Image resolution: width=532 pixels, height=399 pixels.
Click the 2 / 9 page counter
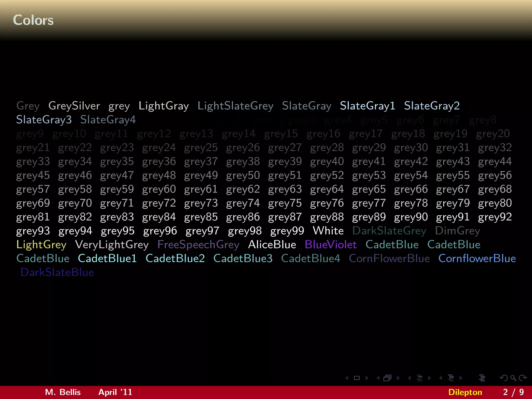[x=513, y=392]
